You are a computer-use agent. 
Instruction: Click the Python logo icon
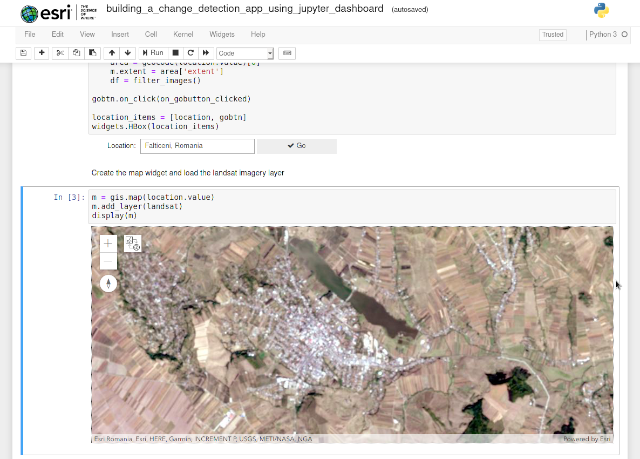point(601,11)
